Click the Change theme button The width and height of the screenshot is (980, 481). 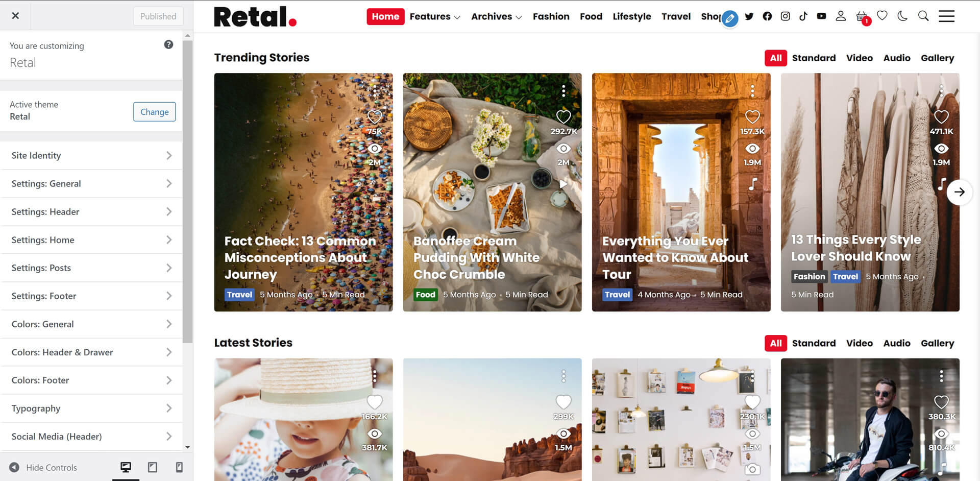[x=154, y=112]
